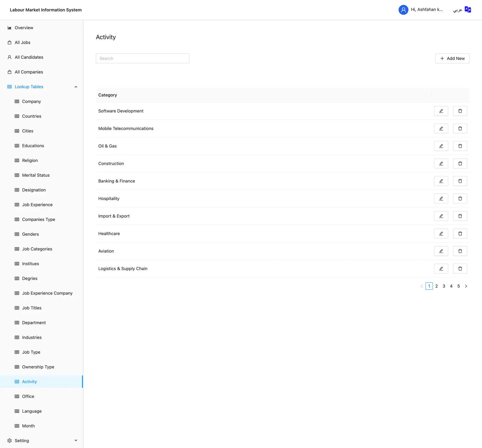Select the Industries lookup table
Screen dimensions: 482x448
tap(32, 337)
